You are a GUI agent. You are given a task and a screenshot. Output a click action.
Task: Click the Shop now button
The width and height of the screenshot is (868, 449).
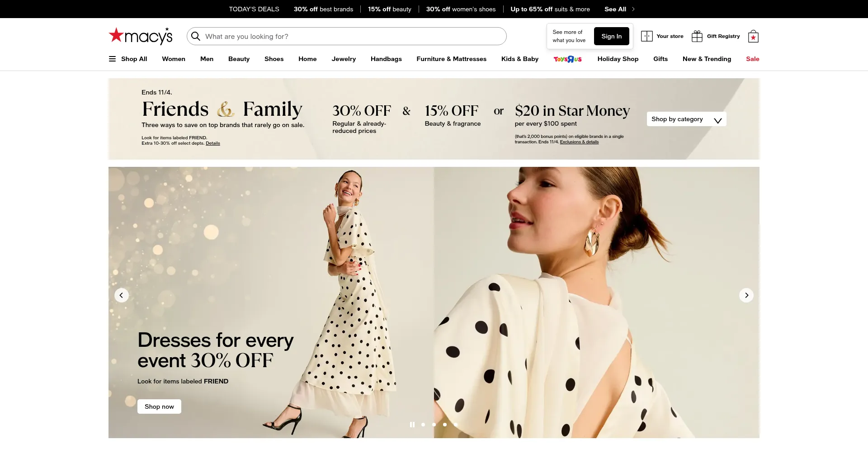(x=159, y=406)
